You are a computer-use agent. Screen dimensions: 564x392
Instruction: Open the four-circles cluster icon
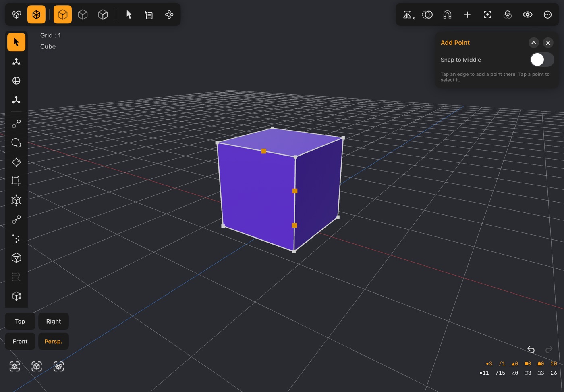coord(169,15)
